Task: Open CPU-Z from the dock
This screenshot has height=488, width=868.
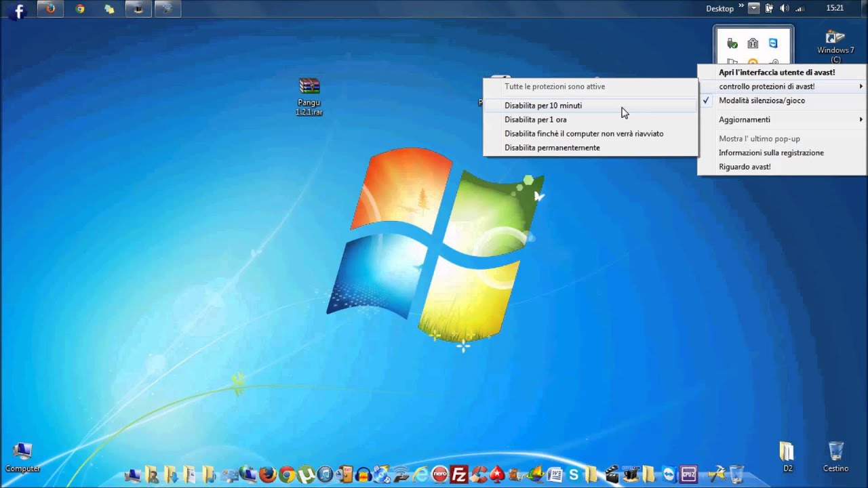Action: pyautogui.click(x=688, y=474)
